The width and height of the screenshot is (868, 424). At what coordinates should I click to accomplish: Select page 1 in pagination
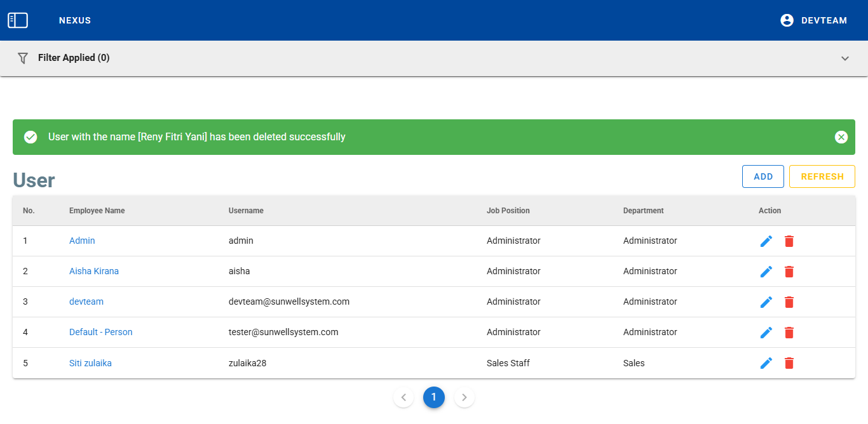[x=434, y=397]
